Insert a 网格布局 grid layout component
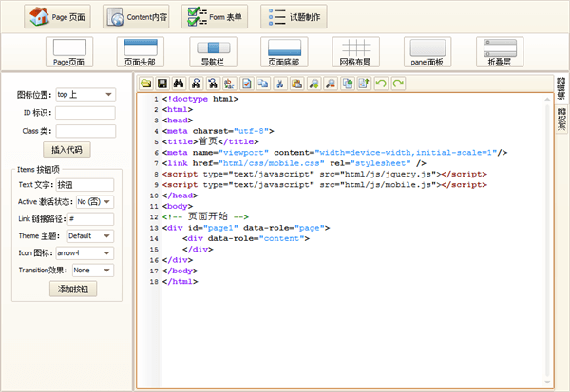This screenshot has height=392, width=570. click(x=356, y=51)
